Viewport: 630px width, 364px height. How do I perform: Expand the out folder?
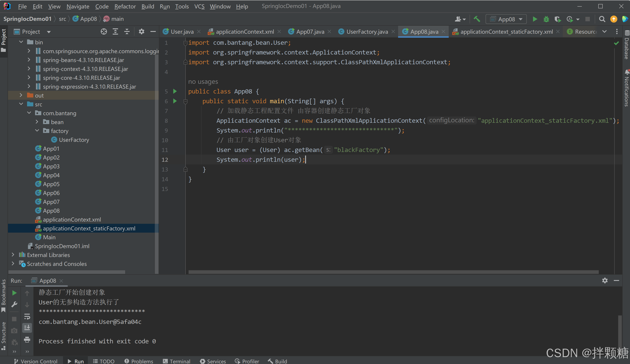point(21,95)
